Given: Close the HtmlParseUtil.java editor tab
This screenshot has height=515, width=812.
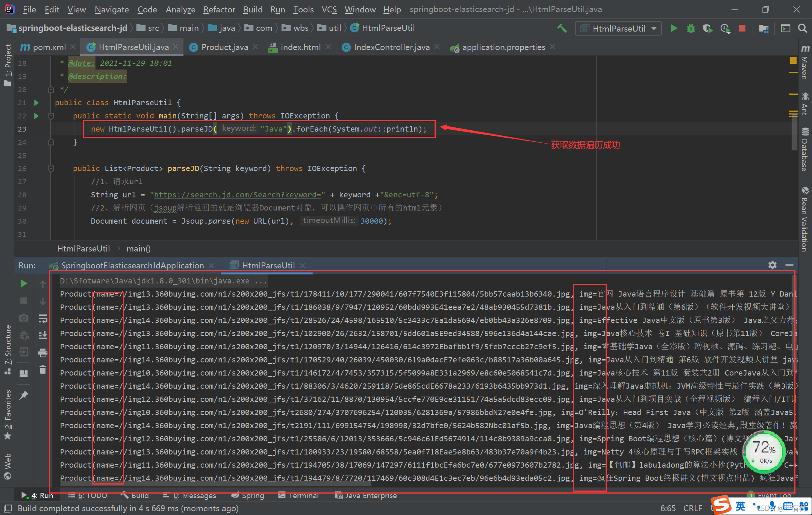Looking at the screenshot, I should tap(176, 47).
